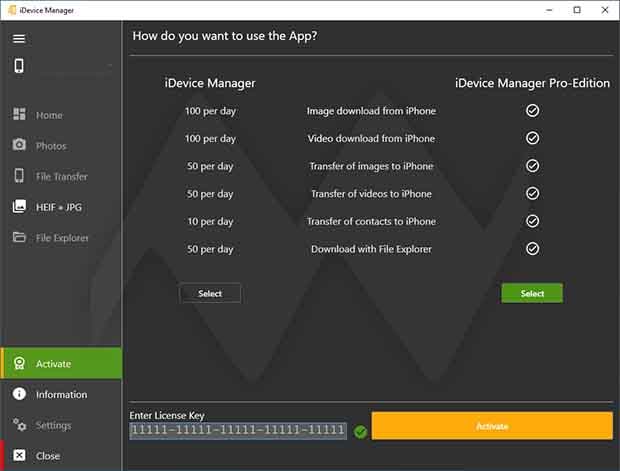Click the 'iDevice Manager Pro-Edition' heading

532,83
